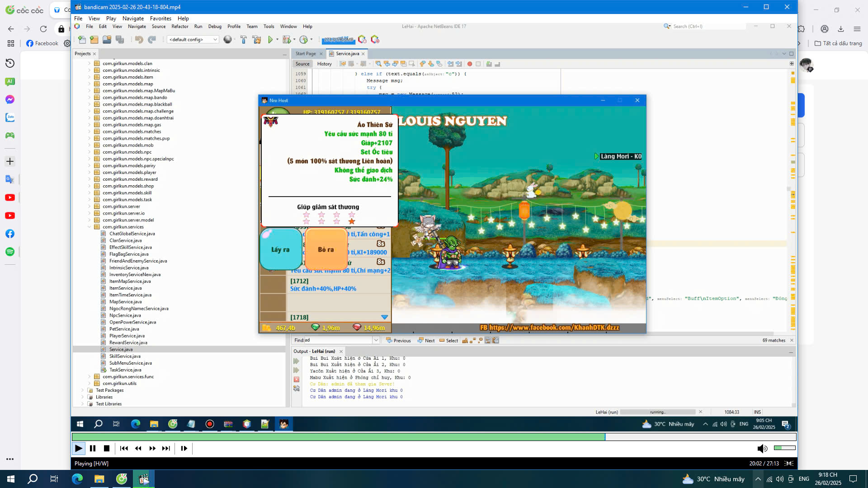
Task: Click Select in the find bar
Action: (x=448, y=341)
